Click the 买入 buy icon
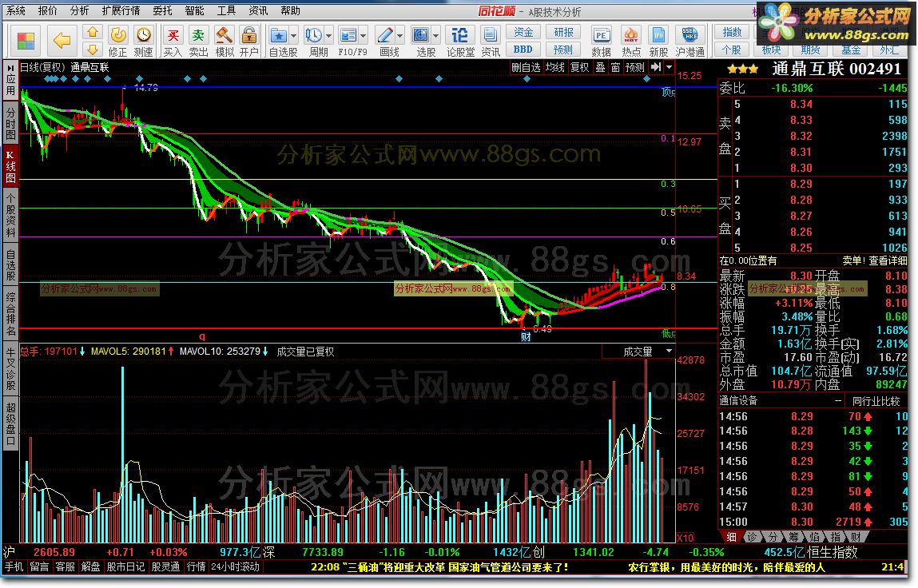The width and height of the screenshot is (918, 588). [x=173, y=36]
